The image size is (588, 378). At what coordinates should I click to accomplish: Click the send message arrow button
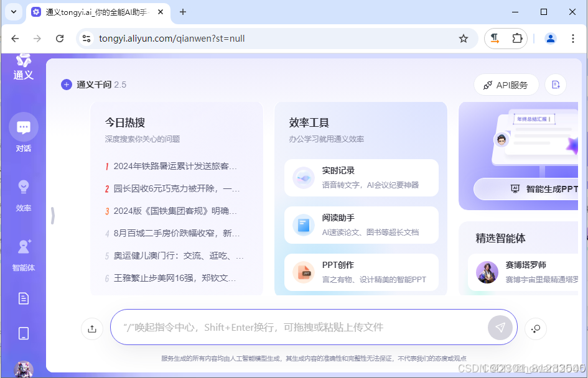pos(500,328)
